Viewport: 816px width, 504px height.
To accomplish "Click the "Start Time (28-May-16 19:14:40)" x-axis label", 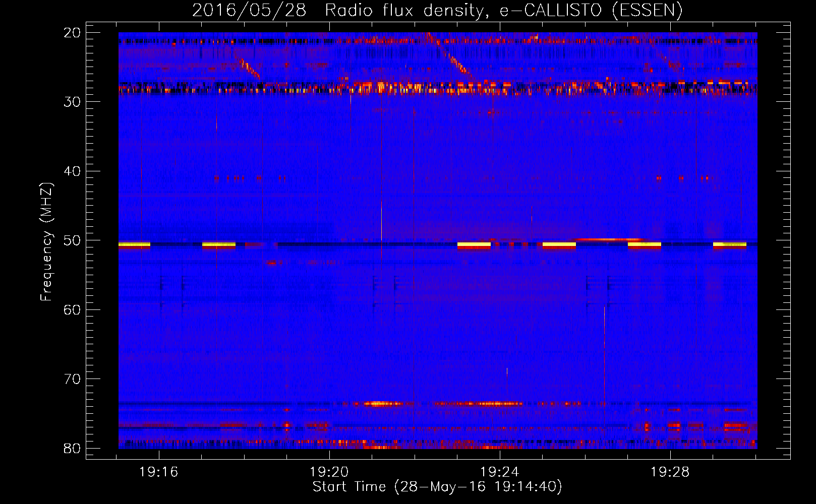I will pos(437,487).
